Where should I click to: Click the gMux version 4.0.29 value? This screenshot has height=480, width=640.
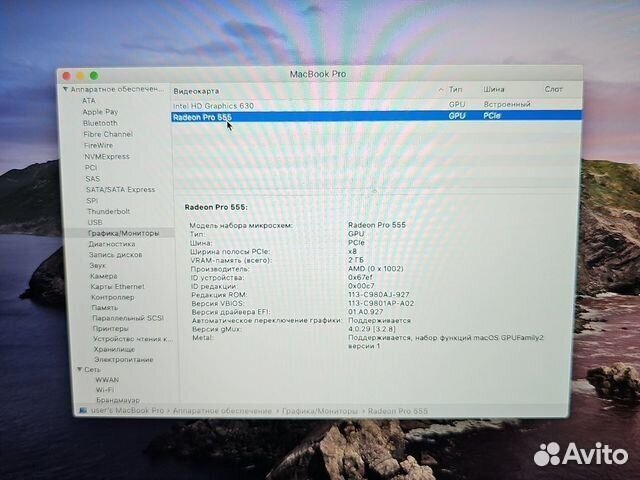click(372, 329)
